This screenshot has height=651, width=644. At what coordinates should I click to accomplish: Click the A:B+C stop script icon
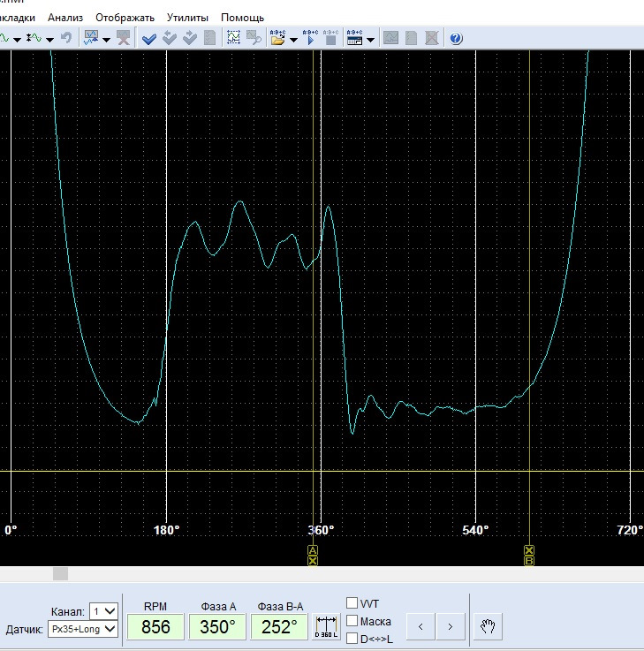click(331, 38)
